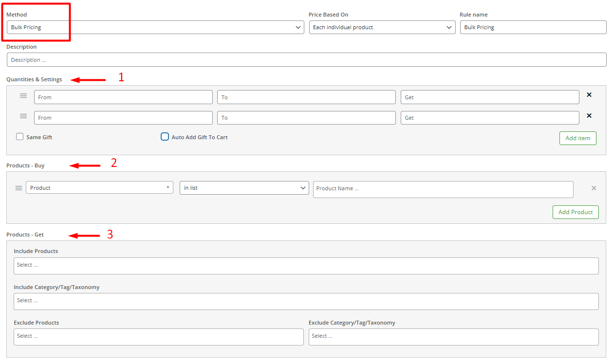613x364 pixels.
Task: Click the Add item button
Action: coord(577,138)
